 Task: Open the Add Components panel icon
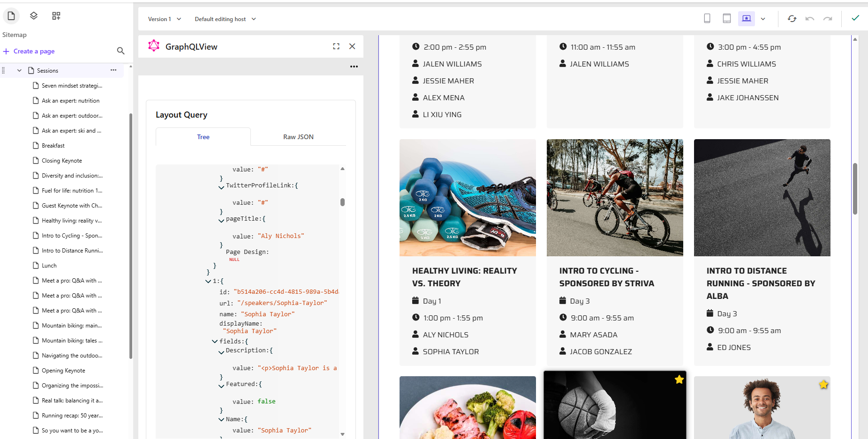point(56,15)
